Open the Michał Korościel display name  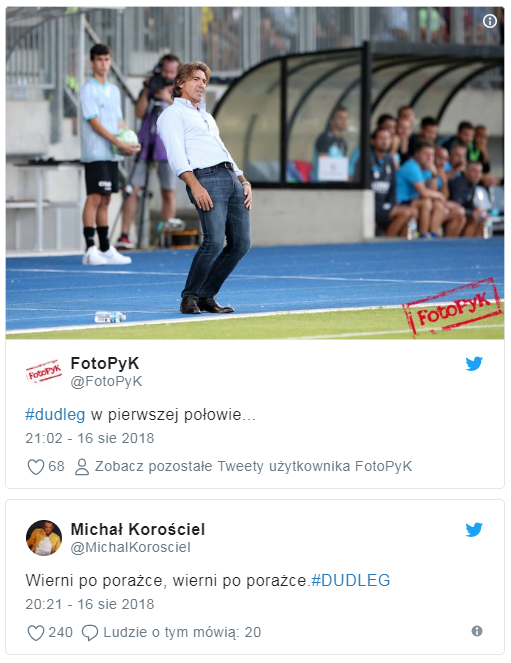coord(138,529)
